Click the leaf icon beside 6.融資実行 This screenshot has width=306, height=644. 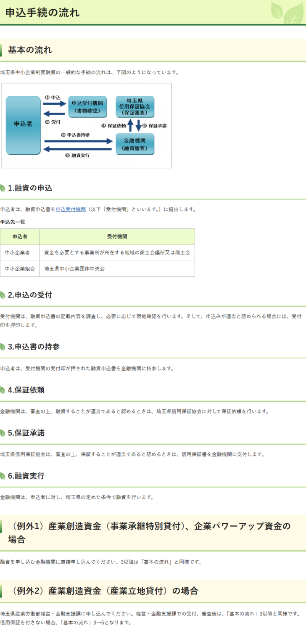coord(3,476)
